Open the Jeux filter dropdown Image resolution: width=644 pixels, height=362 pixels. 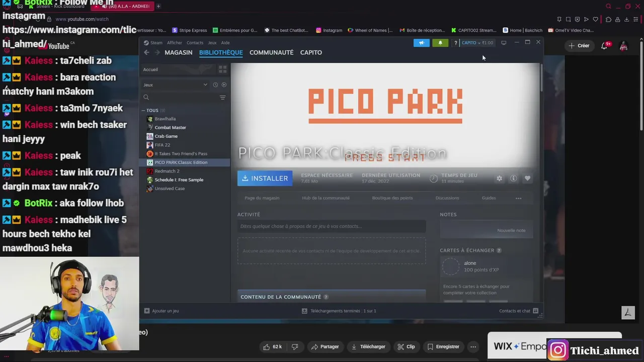[x=176, y=85]
